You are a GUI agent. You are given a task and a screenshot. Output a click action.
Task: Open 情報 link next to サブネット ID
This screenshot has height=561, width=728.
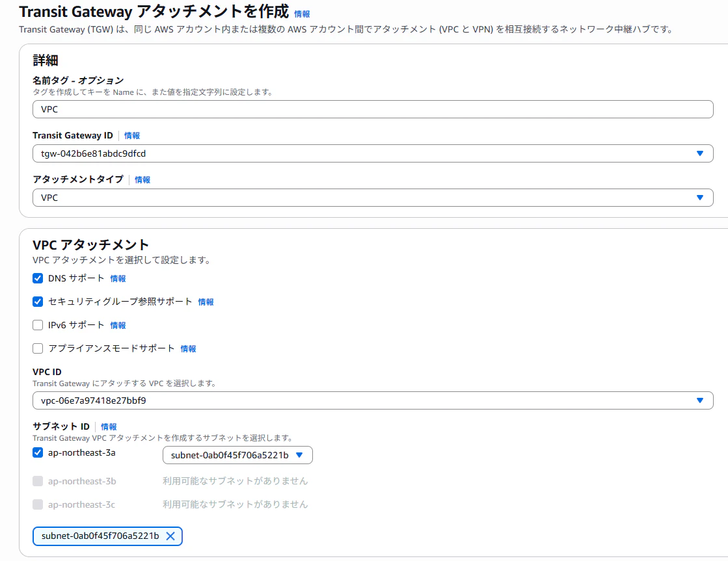[x=109, y=426]
